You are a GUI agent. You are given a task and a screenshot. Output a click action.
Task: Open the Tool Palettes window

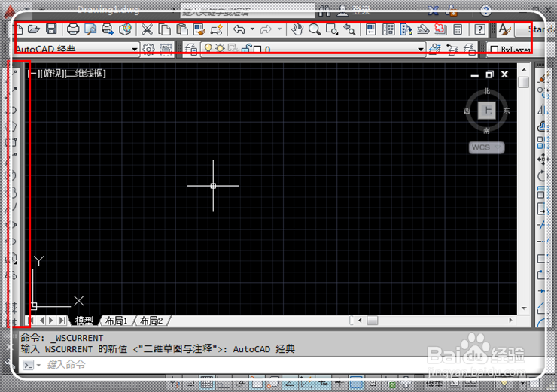(406, 29)
